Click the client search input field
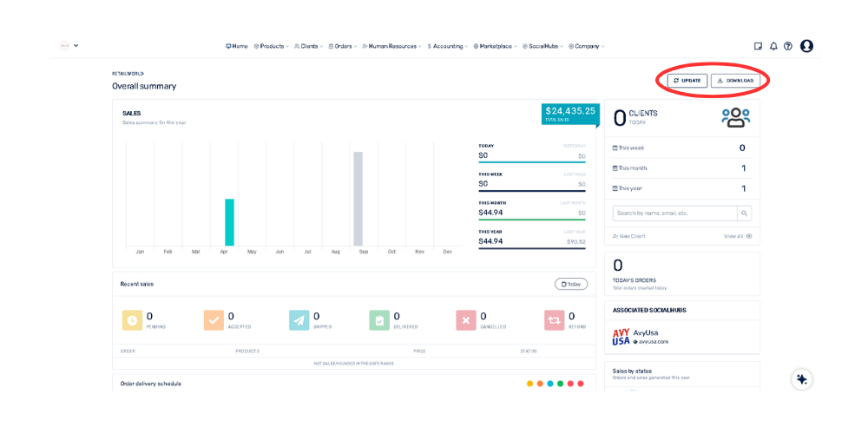 click(674, 213)
